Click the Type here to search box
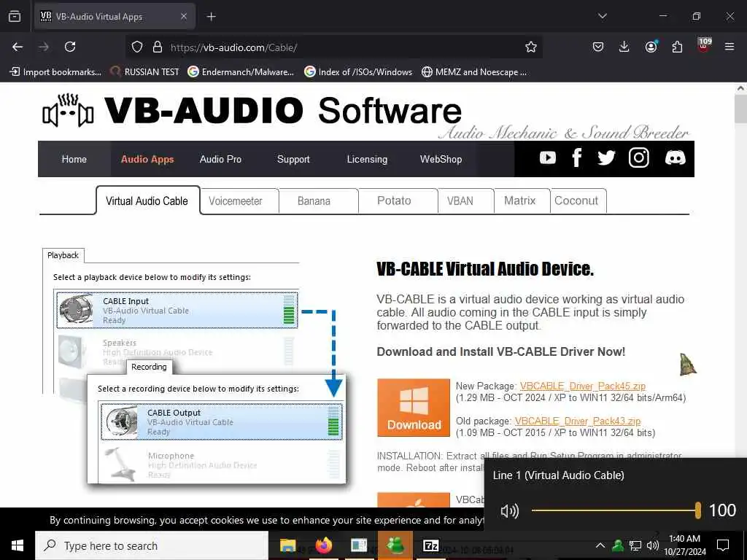 tap(152, 545)
